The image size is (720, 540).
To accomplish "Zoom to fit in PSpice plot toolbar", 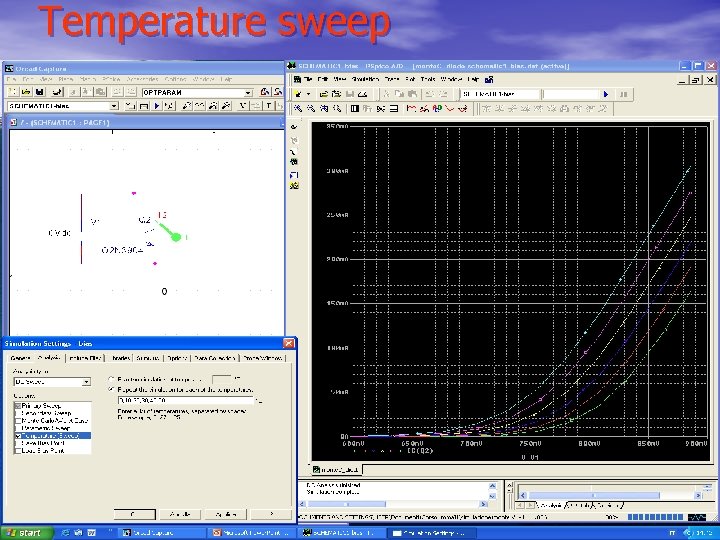I will coord(337,108).
